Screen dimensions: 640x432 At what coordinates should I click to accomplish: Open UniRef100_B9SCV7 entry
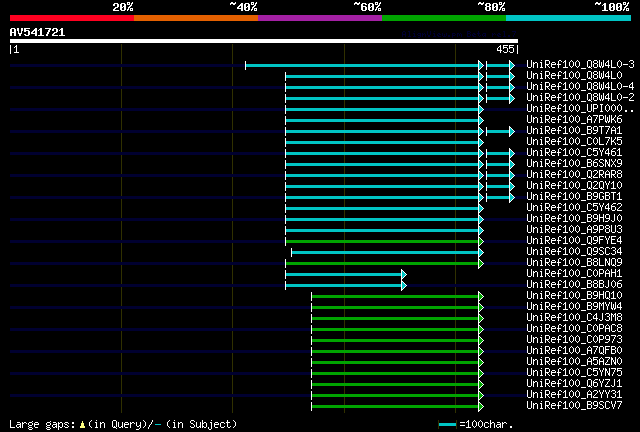click(x=574, y=406)
